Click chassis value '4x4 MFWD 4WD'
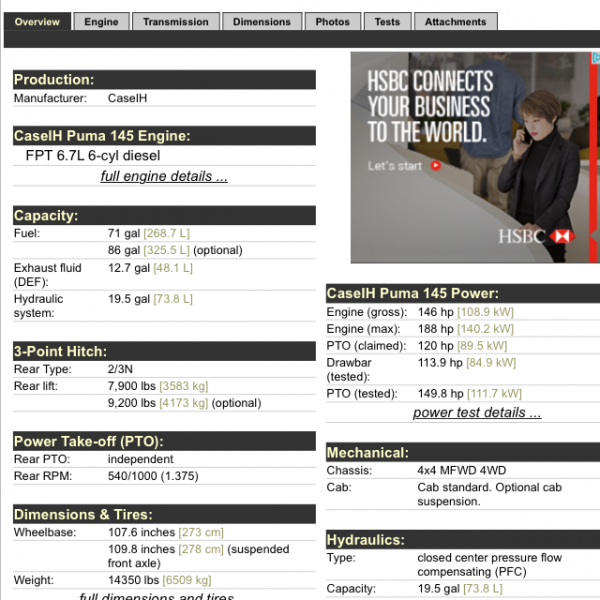Screen dimensions: 600x600 (462, 470)
